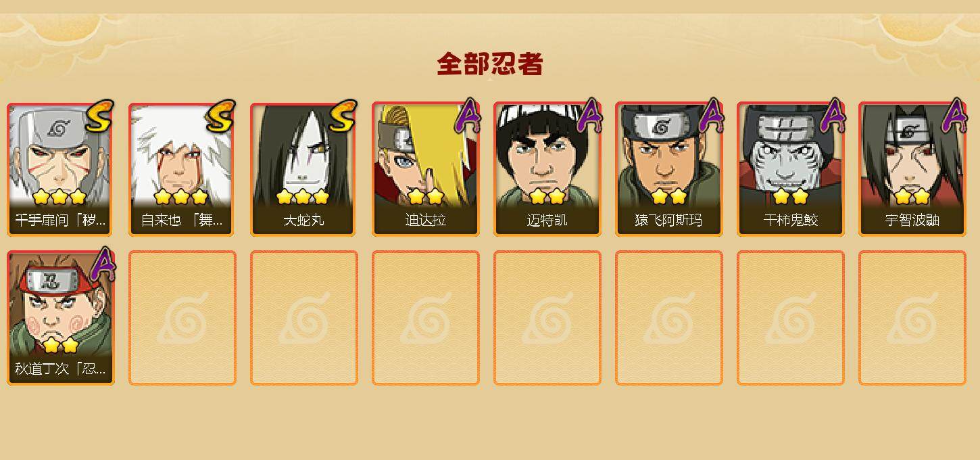Click the S rank badge on 自来也
The width and height of the screenshot is (980, 460).
pyautogui.click(x=222, y=116)
